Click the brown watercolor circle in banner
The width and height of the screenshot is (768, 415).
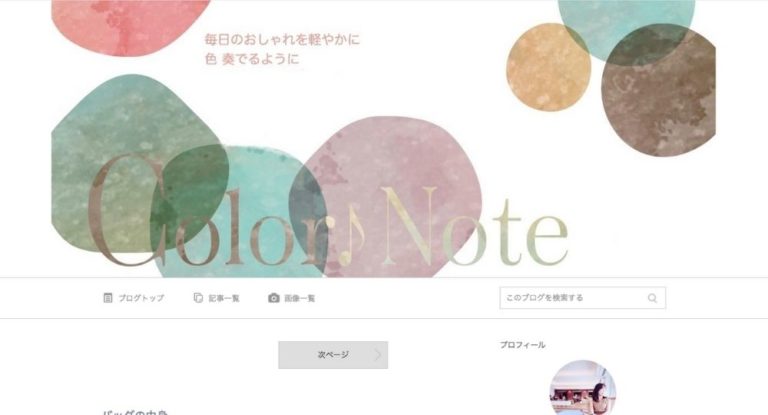pos(658,90)
